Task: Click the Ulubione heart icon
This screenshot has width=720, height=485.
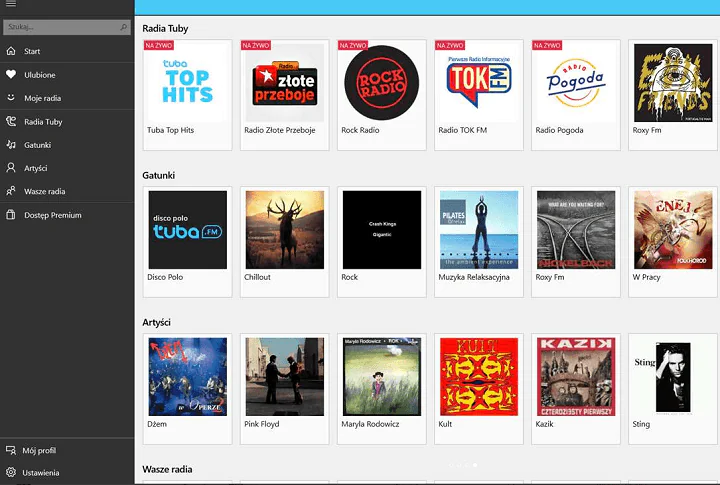Action: tap(11, 74)
